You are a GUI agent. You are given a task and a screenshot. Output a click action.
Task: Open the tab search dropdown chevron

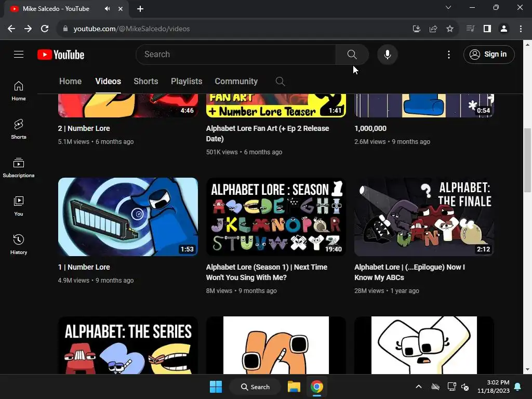pyautogui.click(x=448, y=7)
